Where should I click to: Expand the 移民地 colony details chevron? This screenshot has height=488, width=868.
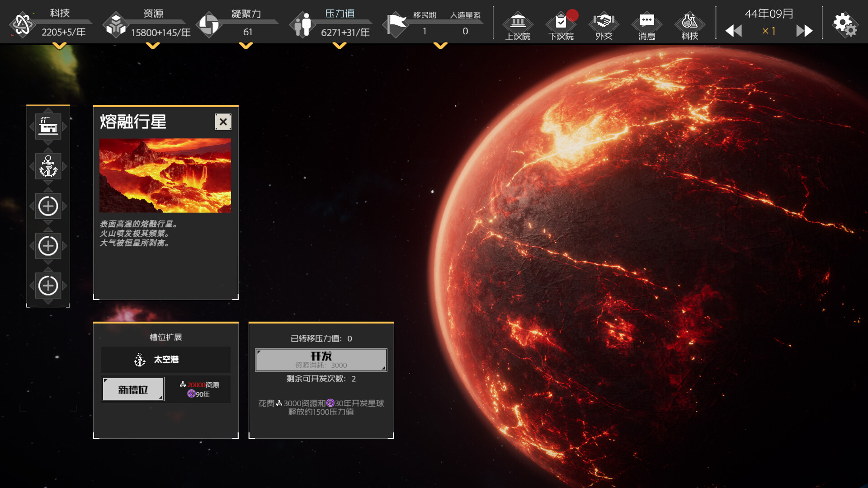pyautogui.click(x=440, y=45)
